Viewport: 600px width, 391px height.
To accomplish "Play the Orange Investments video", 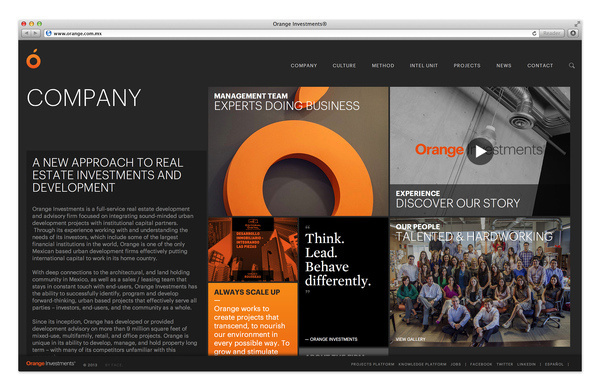I will [480, 152].
